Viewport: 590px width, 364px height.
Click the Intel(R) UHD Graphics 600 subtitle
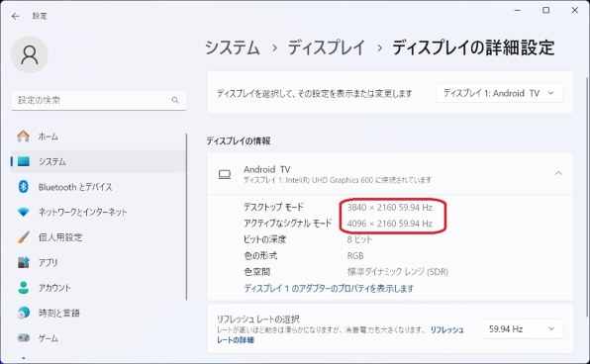coord(338,180)
